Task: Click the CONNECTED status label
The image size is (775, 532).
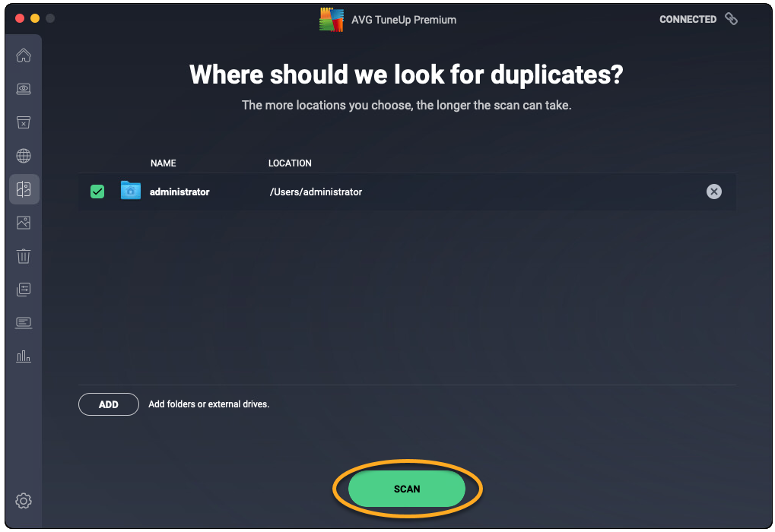Action: (x=688, y=19)
